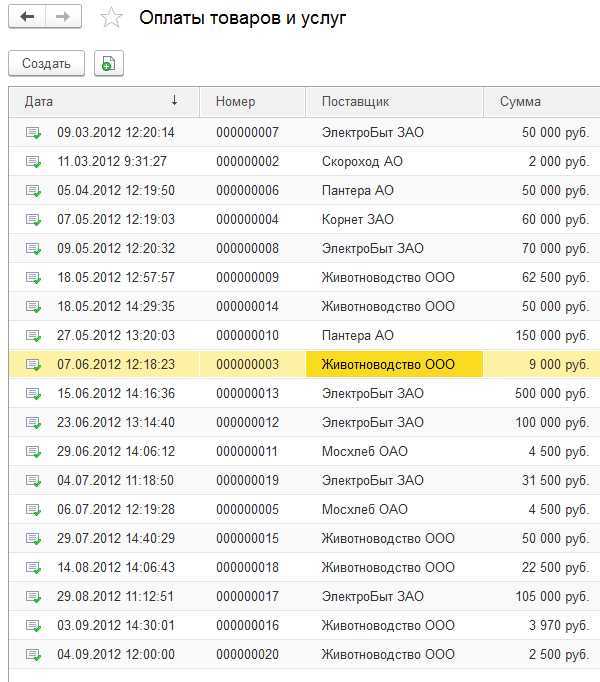Select number cell 000000020
Image resolution: width=600 pixels, height=682 pixels.
(x=248, y=654)
